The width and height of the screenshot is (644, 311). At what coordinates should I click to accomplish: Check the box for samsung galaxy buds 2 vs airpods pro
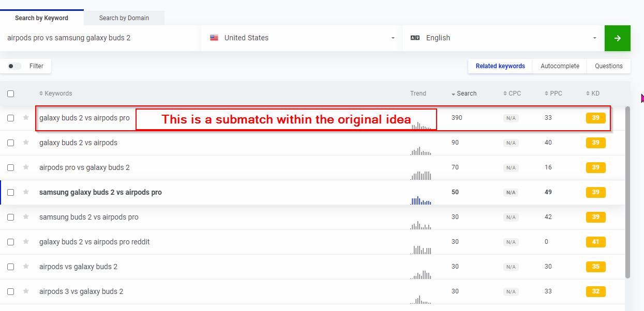click(10, 192)
